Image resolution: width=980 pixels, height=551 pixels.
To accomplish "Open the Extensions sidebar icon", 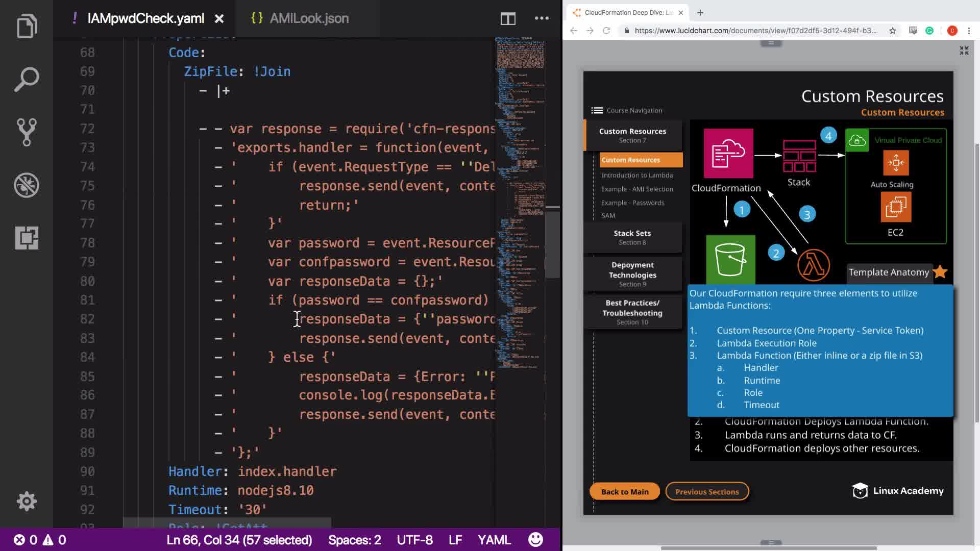I will [x=27, y=238].
